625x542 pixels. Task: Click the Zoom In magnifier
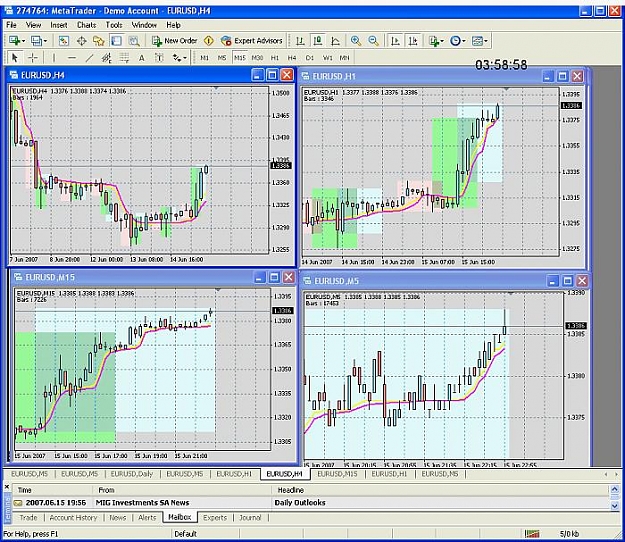point(356,41)
